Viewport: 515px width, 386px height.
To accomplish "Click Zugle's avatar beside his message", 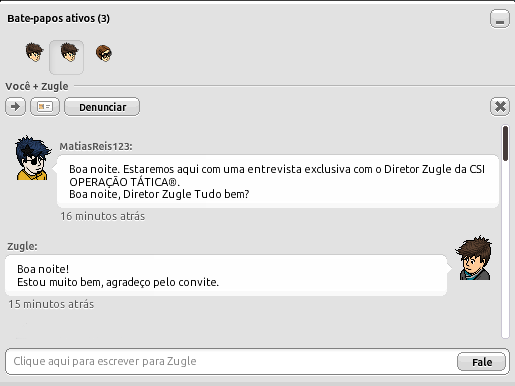I will coord(474,258).
